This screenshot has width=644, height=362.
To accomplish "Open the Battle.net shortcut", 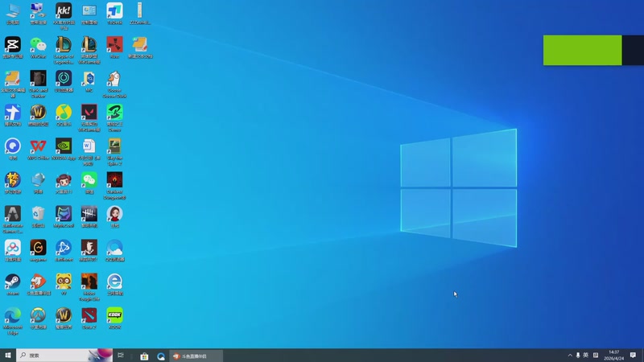I will 64,250.
